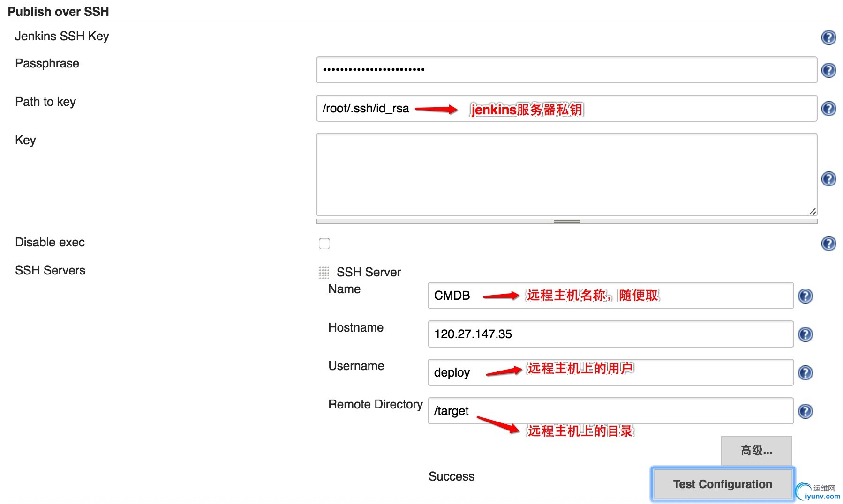
Task: Focus the SSH Server Name field
Action: click(610, 296)
